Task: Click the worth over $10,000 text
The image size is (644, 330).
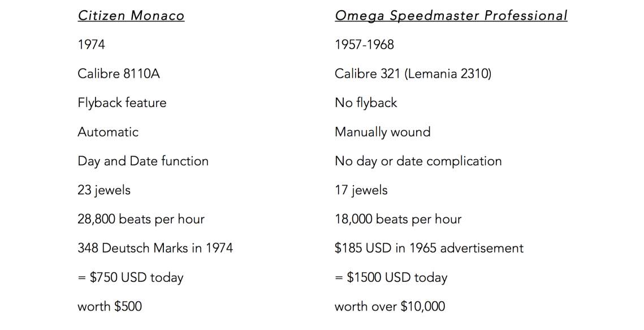Action: 390,307
